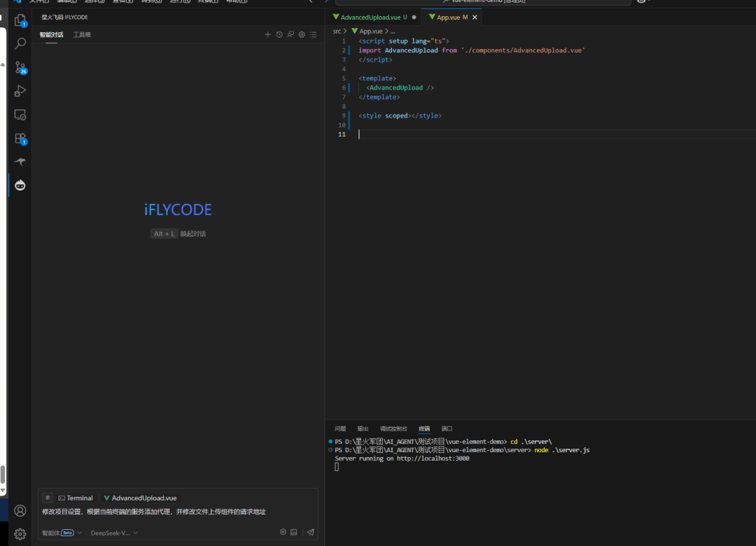This screenshot has height=546, width=756.
Task: Click the 'node .\server.js' terminal command
Action: pos(561,450)
